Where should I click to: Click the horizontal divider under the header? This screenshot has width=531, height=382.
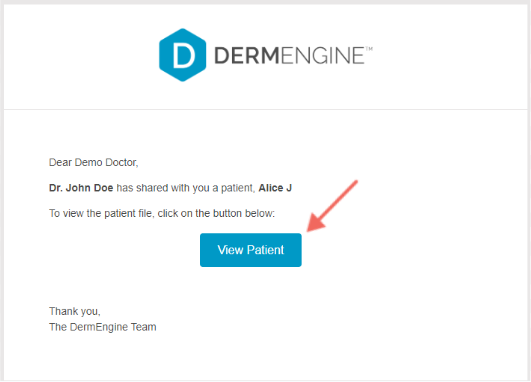pyautogui.click(x=266, y=109)
